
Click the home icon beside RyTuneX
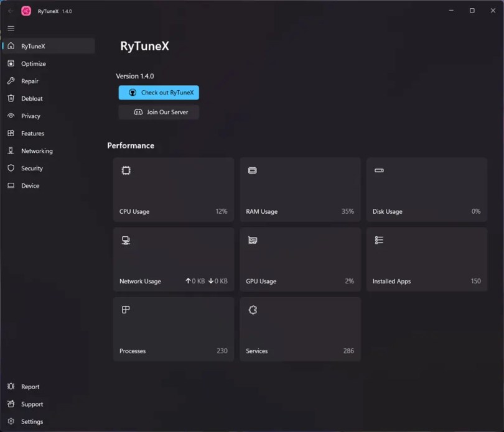tap(11, 46)
